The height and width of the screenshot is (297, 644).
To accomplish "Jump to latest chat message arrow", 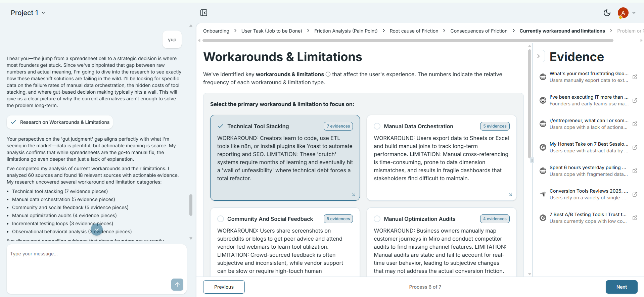I will [x=97, y=230].
